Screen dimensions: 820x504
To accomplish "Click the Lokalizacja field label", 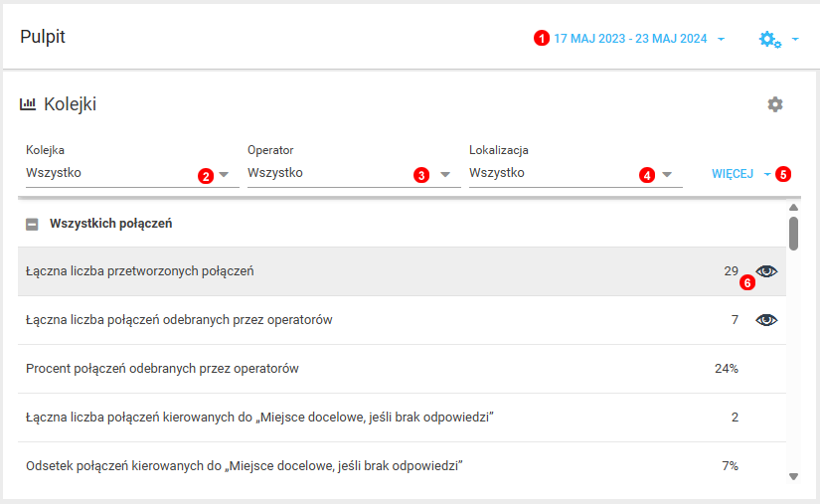I will pos(498,150).
